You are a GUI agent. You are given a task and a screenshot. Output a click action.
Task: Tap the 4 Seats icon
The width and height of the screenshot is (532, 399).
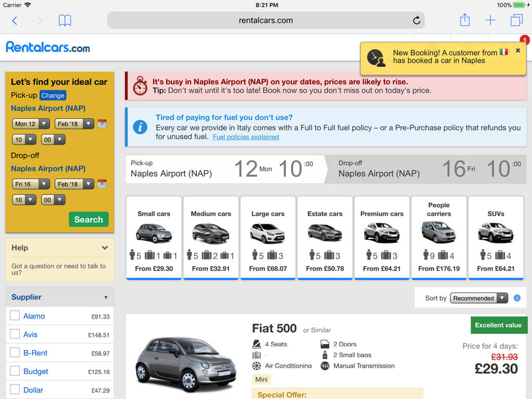click(257, 344)
